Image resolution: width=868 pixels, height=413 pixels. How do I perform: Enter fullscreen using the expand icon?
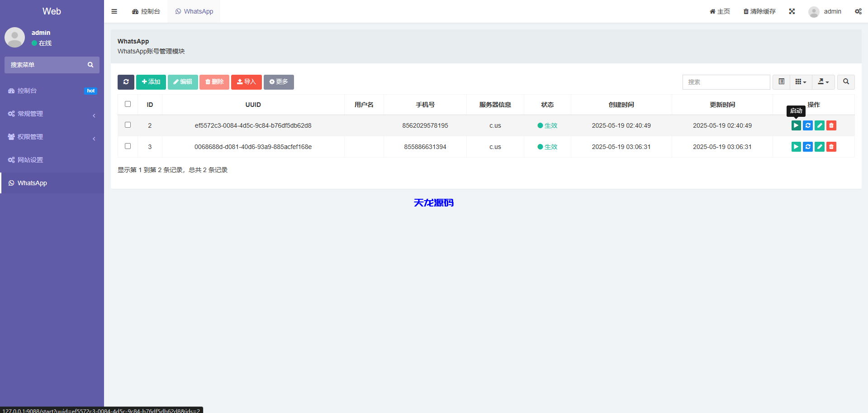792,11
